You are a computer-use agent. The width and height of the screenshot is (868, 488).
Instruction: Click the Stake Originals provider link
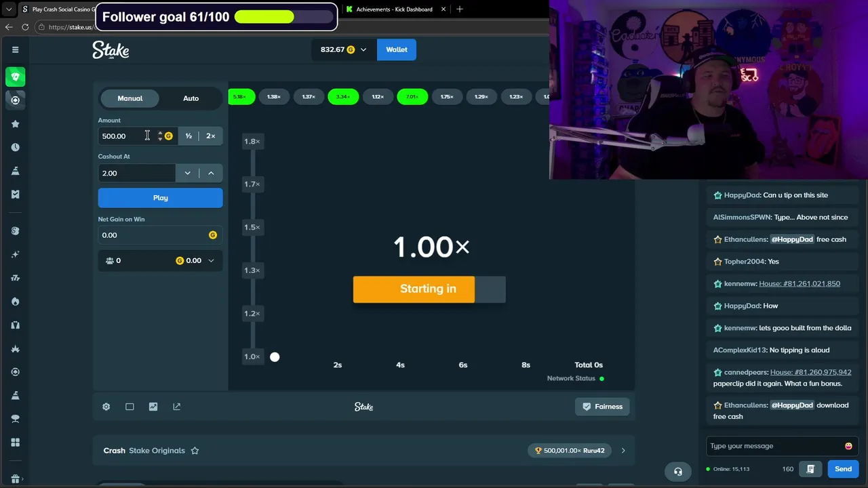(157, 451)
